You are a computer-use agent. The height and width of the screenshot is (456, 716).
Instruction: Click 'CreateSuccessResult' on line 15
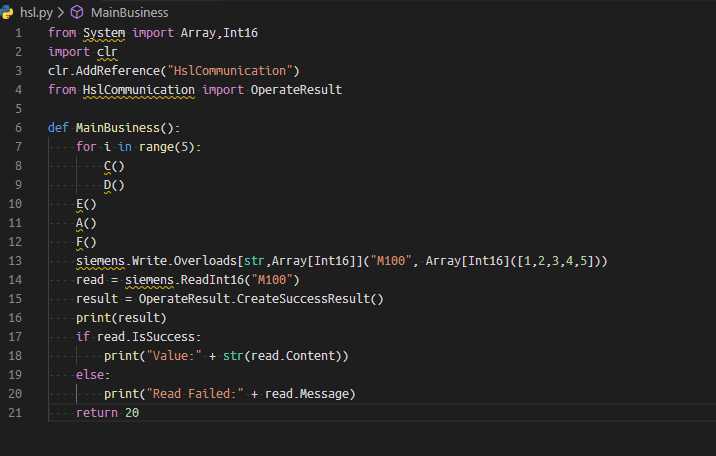pos(303,299)
